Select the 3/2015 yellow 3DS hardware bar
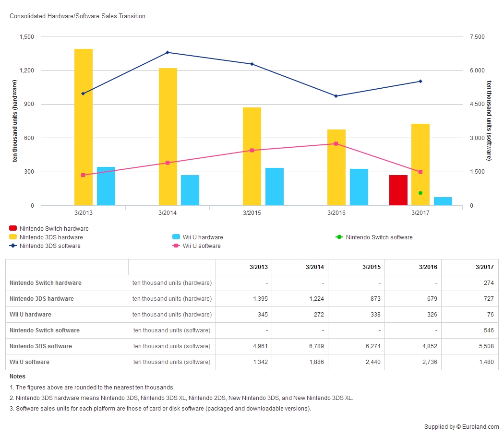 pyautogui.click(x=252, y=156)
